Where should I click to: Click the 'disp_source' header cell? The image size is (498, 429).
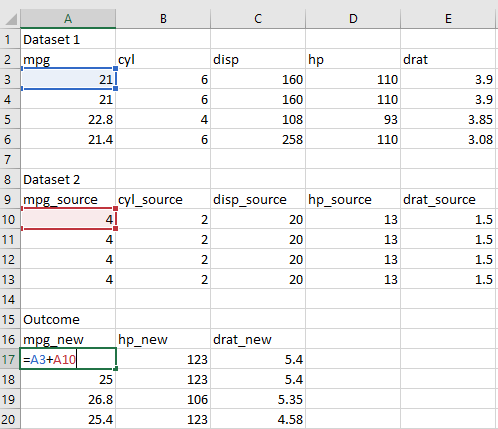[x=258, y=199]
